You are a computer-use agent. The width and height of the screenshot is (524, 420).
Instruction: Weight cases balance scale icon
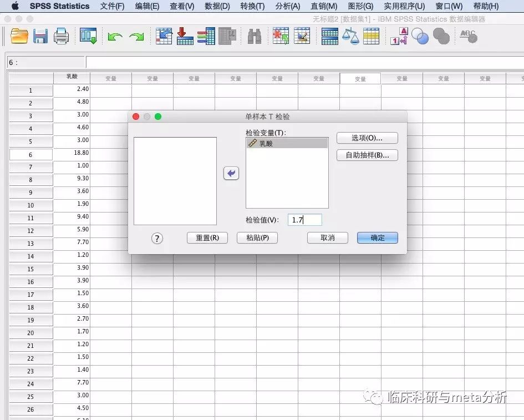(x=350, y=36)
